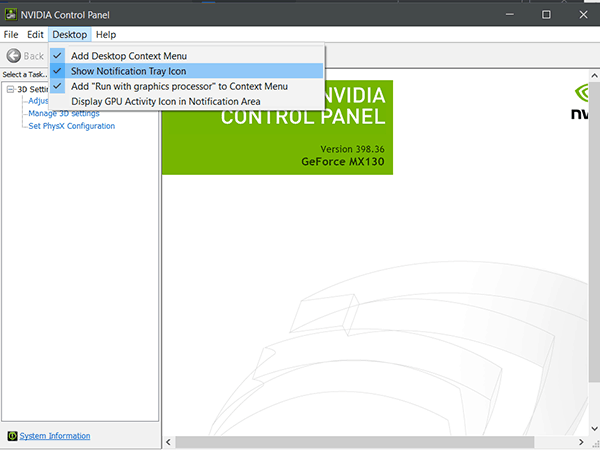
Task: Click the vertical scrollbar up arrow
Action: click(x=594, y=76)
